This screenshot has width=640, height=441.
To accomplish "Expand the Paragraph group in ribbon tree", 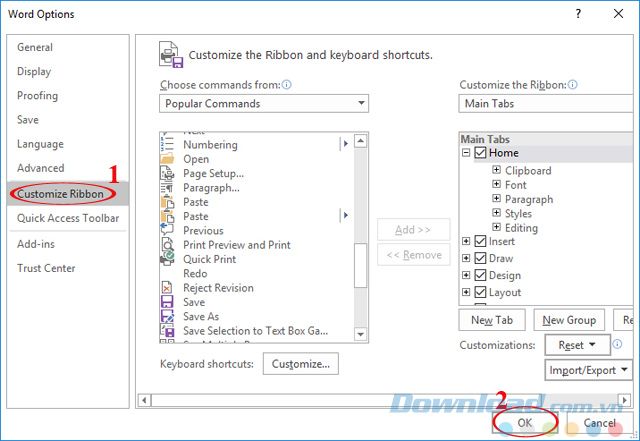I will [496, 198].
